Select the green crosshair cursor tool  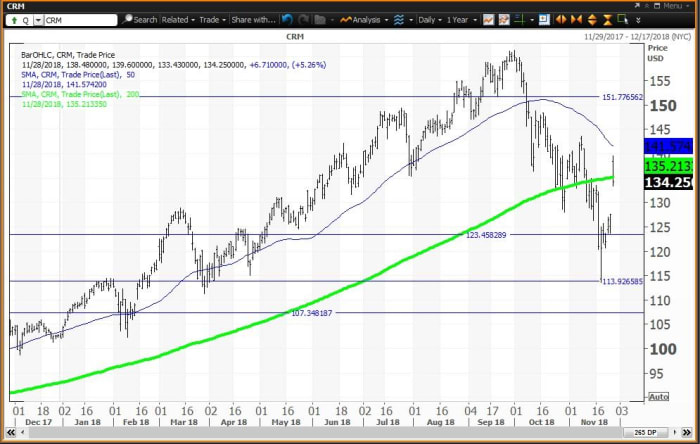tap(519, 20)
